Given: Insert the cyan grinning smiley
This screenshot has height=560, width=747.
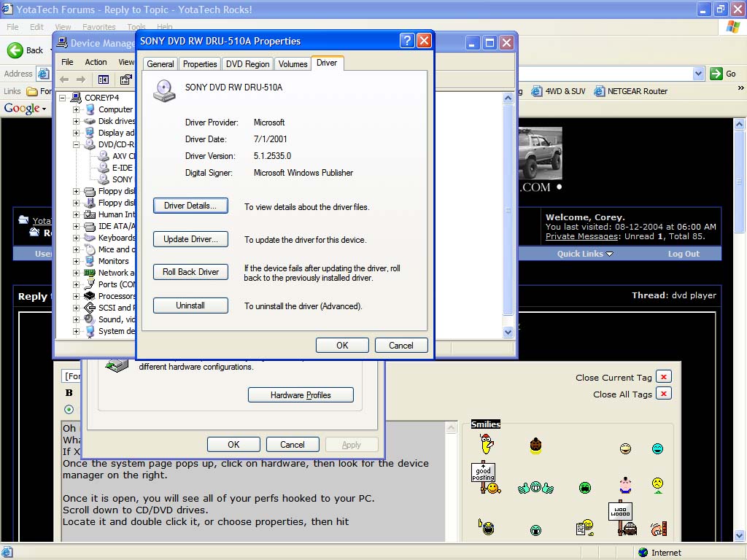Looking at the screenshot, I should (x=657, y=448).
